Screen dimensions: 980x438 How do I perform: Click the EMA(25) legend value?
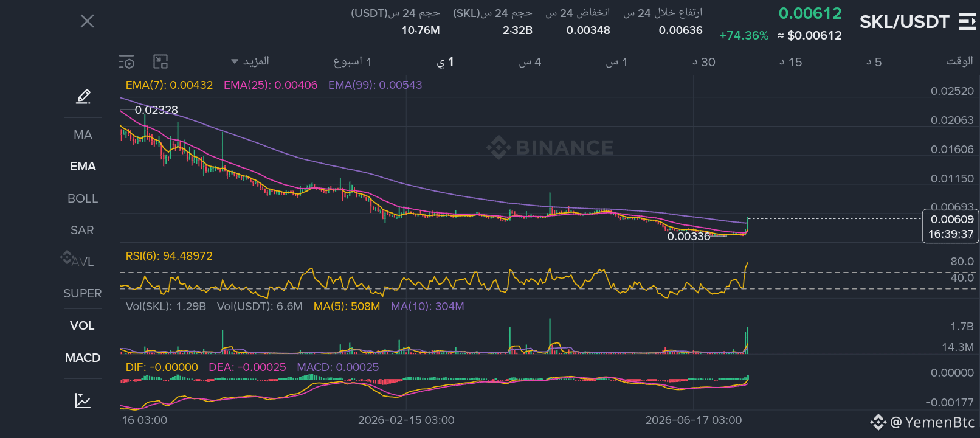point(271,85)
